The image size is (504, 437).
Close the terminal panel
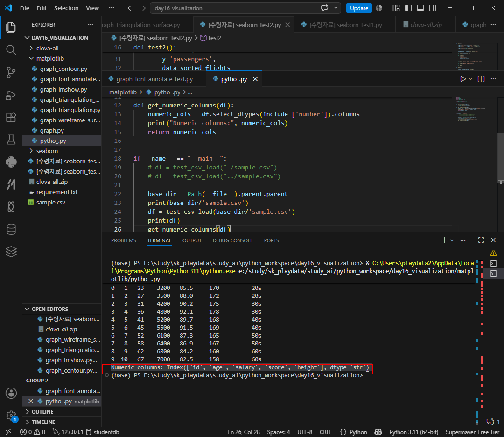493,240
